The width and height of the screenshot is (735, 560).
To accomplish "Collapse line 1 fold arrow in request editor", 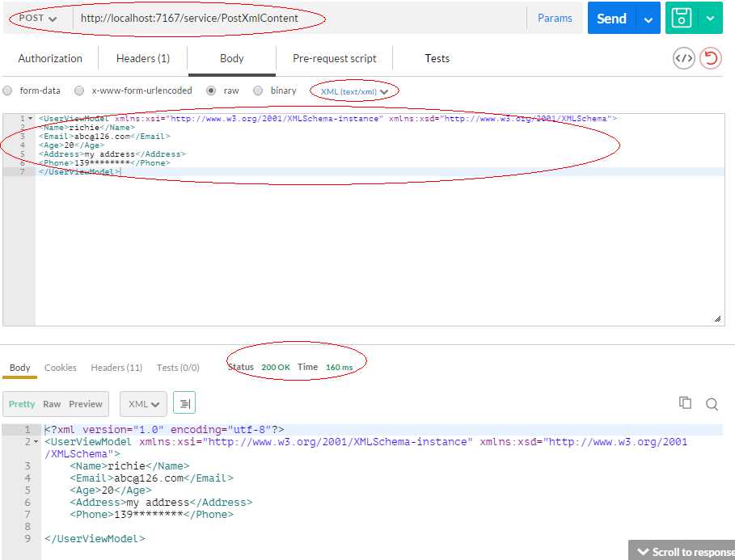I will pos(31,119).
